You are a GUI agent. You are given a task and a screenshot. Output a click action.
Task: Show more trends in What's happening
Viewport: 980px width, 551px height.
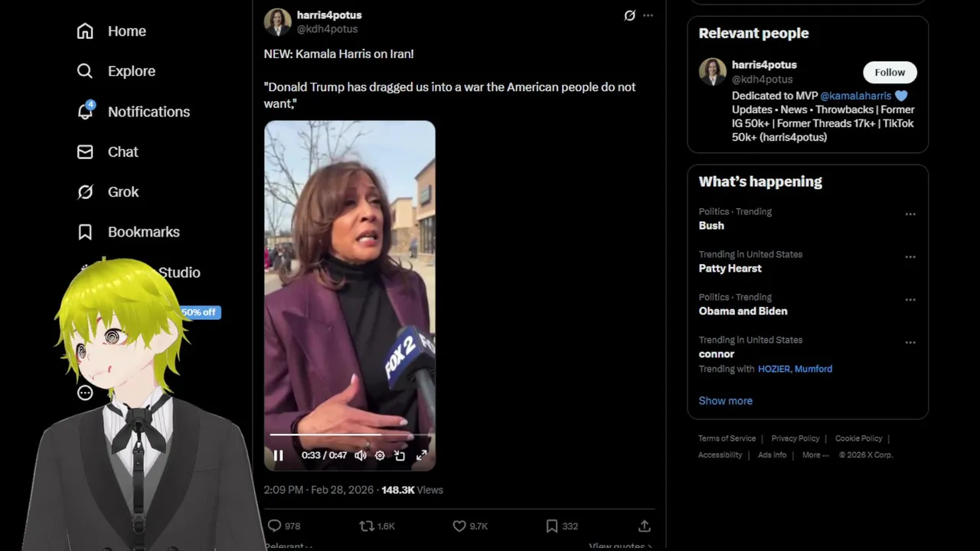pos(725,401)
